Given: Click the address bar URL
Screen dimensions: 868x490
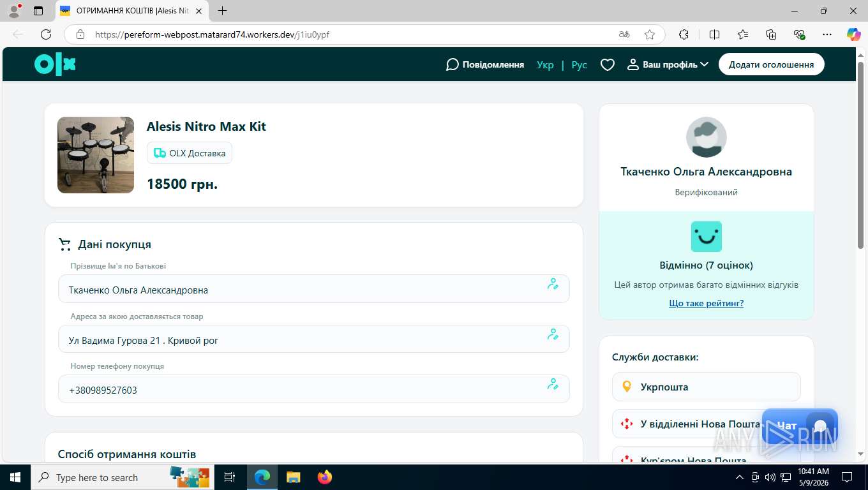Looking at the screenshot, I should 212,34.
